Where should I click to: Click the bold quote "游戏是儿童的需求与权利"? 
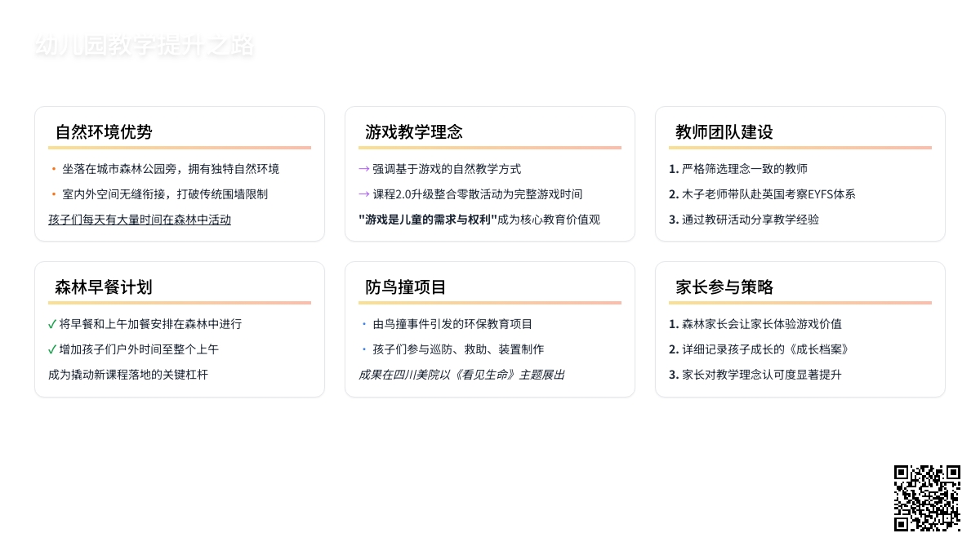click(x=428, y=220)
